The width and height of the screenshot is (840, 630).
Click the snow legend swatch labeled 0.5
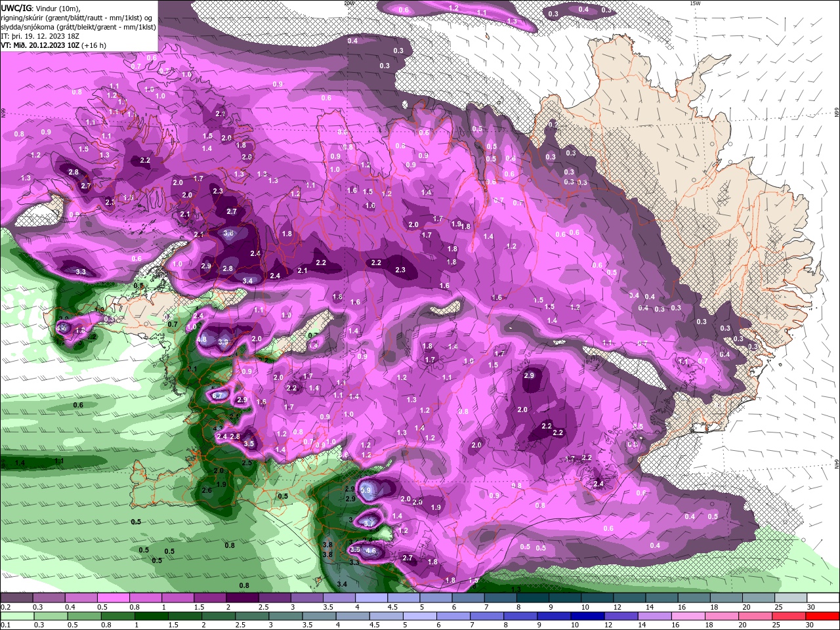113,598
